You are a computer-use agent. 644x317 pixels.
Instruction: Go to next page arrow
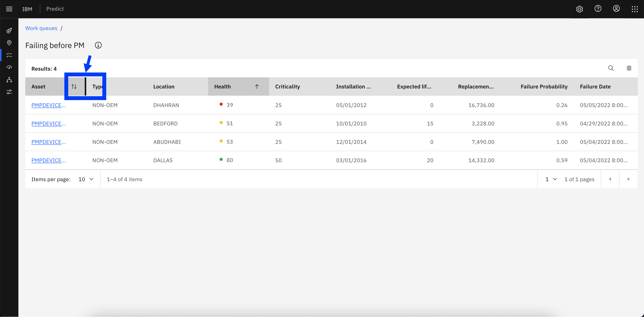click(628, 179)
